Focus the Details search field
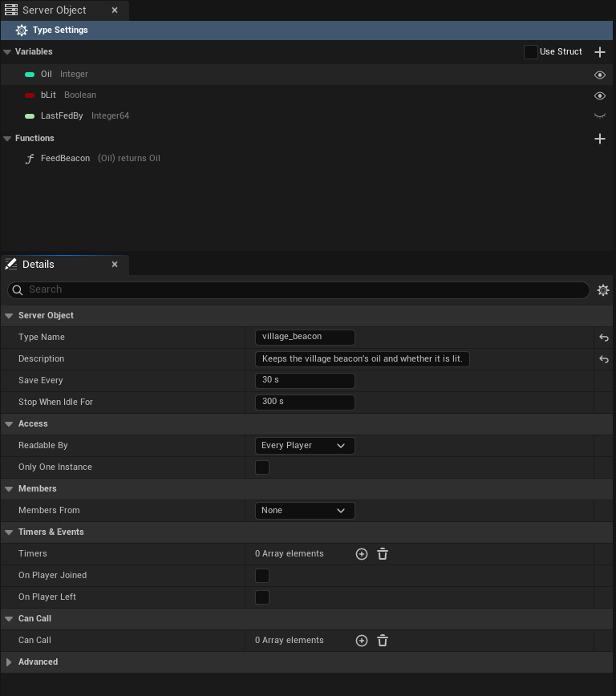 click(298, 289)
